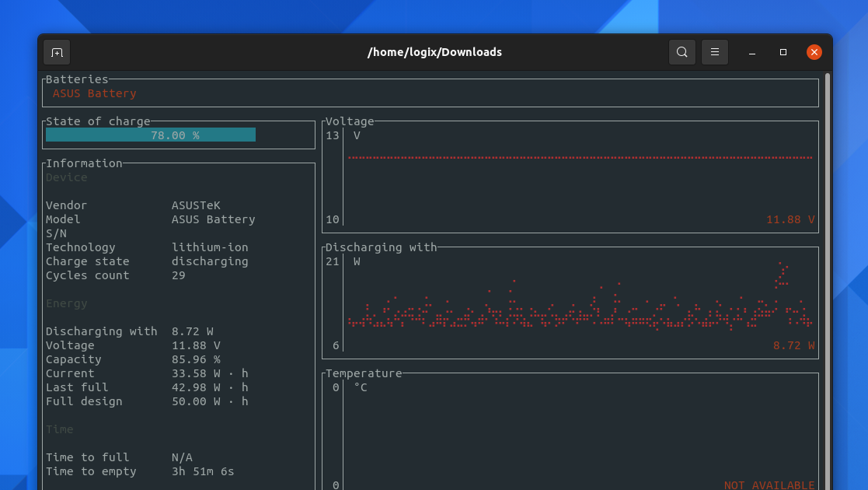Click the Last full value 42.98 W·h
Image resolution: width=868 pixels, height=490 pixels.
click(210, 387)
